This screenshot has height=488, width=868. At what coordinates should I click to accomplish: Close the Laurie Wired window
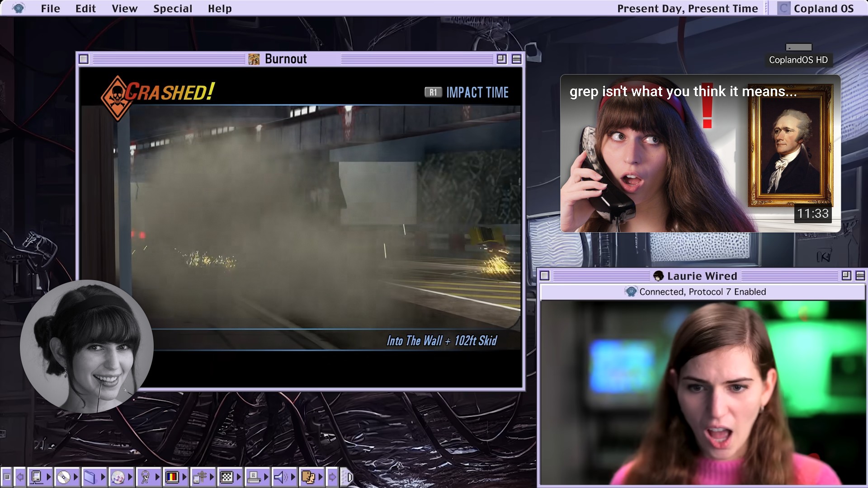pos(545,276)
